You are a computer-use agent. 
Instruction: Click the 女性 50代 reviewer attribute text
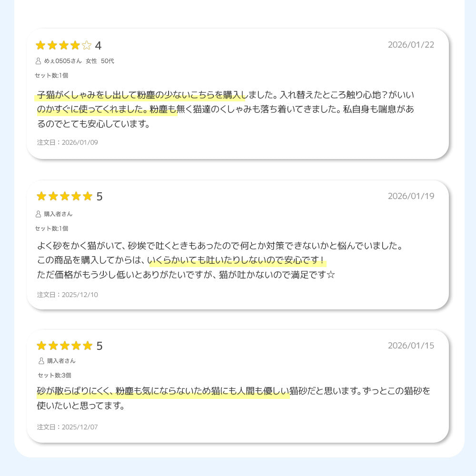[x=100, y=61]
